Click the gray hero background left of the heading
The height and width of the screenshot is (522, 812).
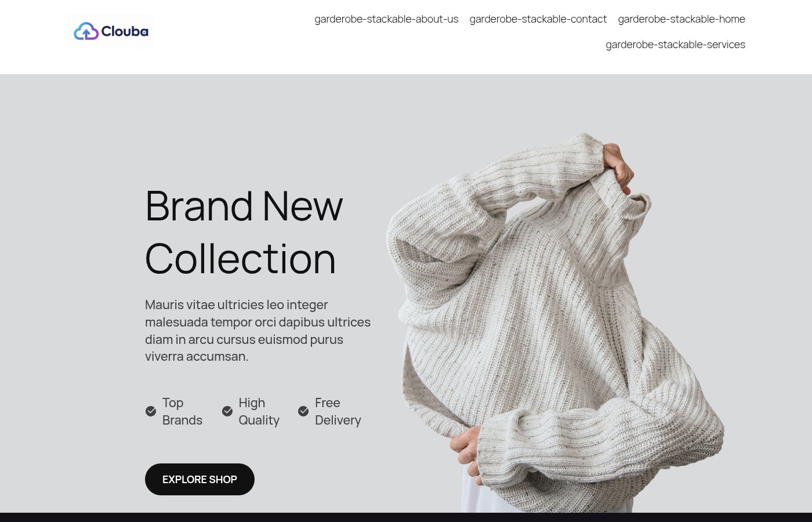pos(70,232)
